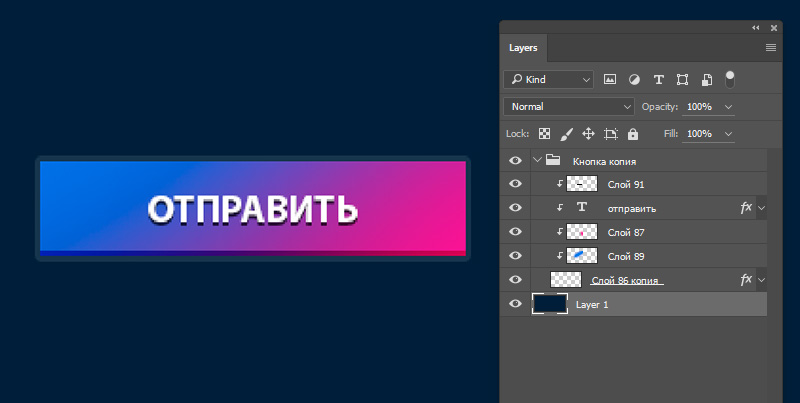Click clipping arrow of Слой 89
The width and height of the screenshot is (800, 403).
click(560, 256)
